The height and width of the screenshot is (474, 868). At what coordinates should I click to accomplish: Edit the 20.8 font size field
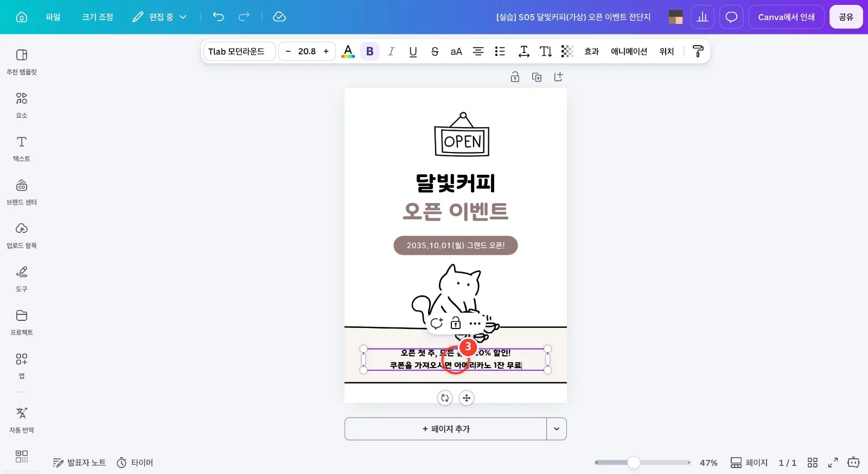[x=307, y=51]
